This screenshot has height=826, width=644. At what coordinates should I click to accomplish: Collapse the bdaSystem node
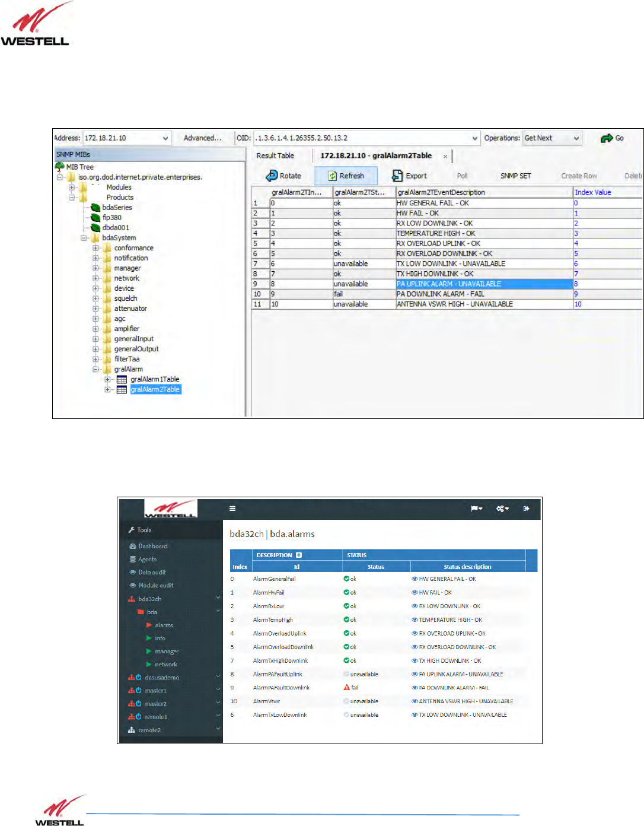coord(84,238)
